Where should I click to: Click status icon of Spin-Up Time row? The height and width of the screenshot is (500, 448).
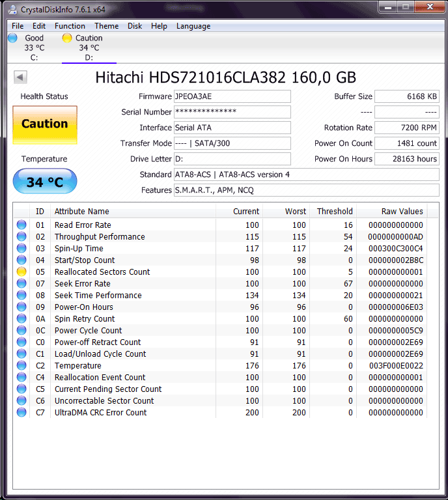click(x=21, y=248)
